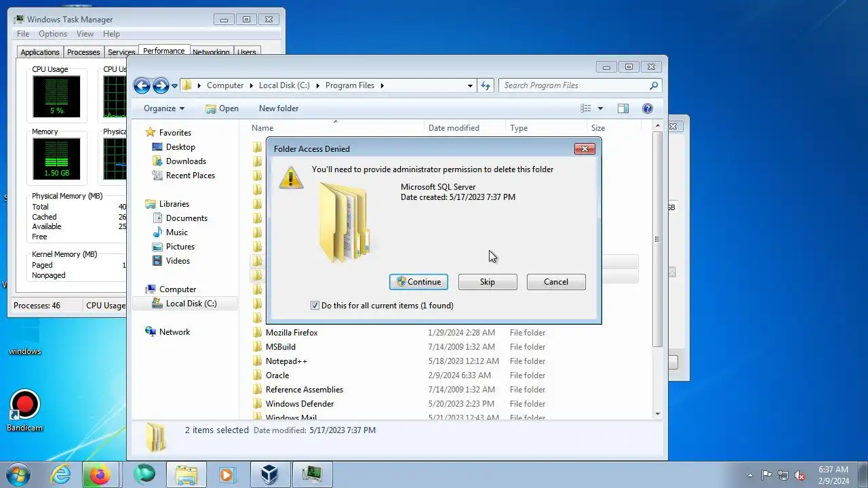Open the Bandicam desktop shortcut
868x488 pixels.
tap(24, 411)
